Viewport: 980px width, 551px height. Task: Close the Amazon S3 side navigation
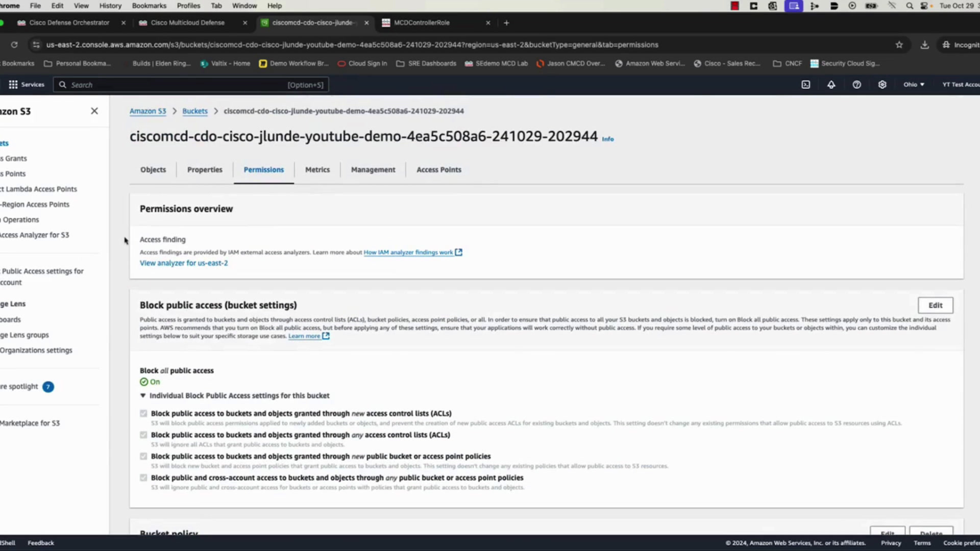[x=94, y=111]
